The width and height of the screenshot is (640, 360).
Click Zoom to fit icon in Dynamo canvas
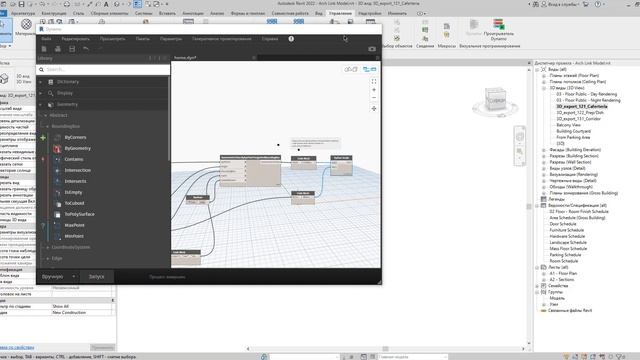coord(374,81)
